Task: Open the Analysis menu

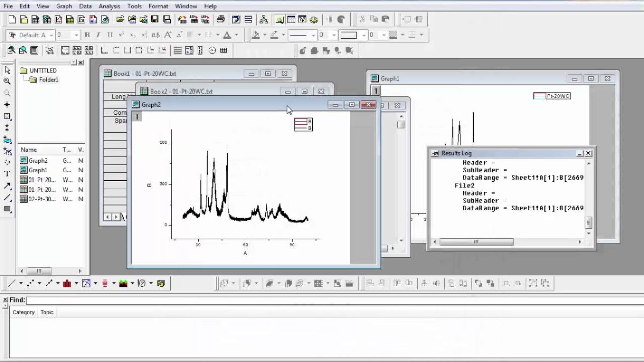Action: 109,6
